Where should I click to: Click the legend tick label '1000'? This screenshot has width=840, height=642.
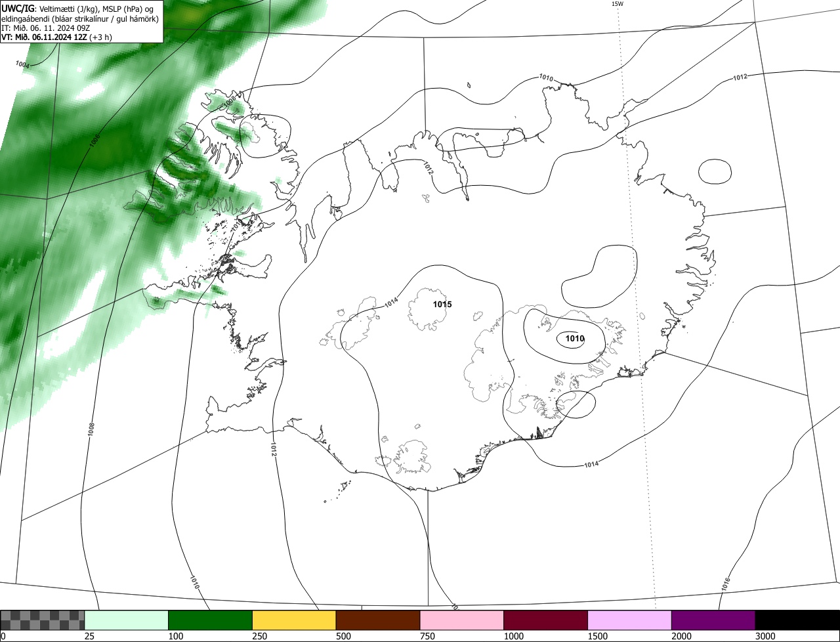click(514, 636)
